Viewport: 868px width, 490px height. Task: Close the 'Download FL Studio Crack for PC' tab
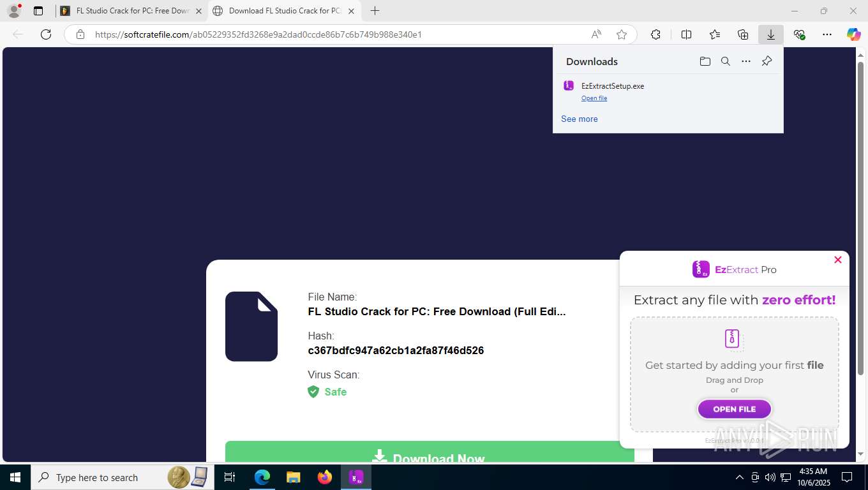(x=351, y=11)
